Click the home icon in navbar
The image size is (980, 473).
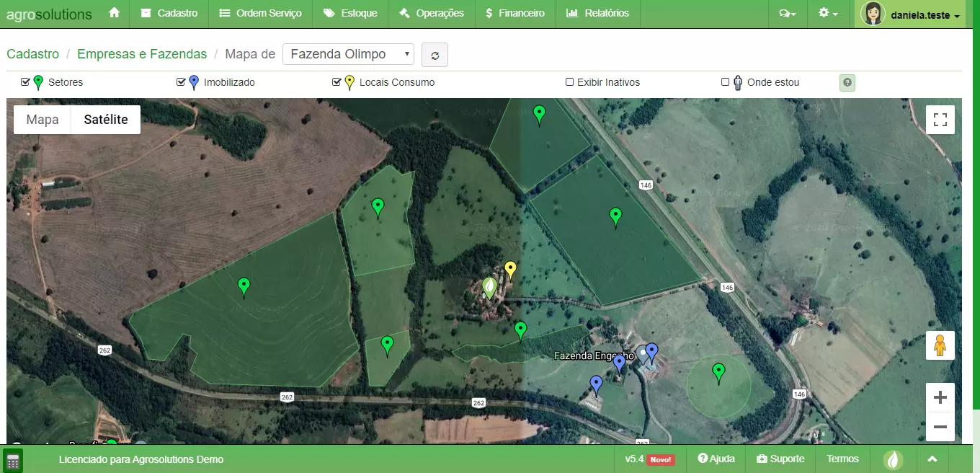click(x=114, y=13)
